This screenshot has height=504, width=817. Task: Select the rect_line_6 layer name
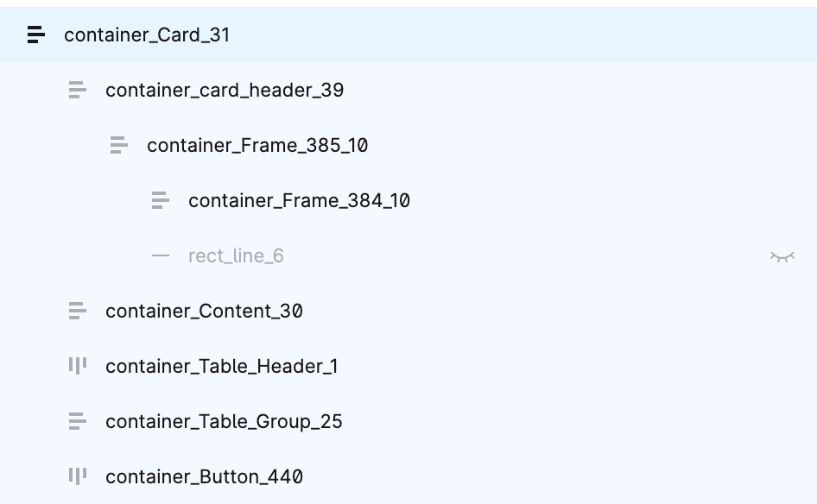[x=236, y=255]
